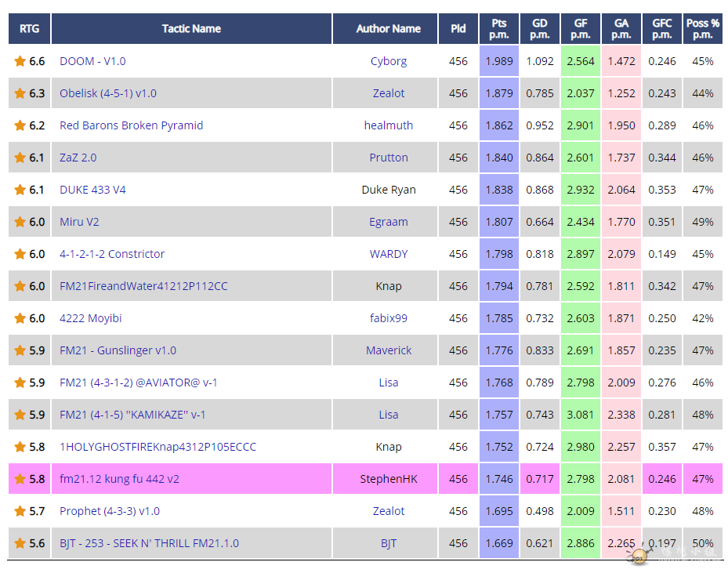Click the star next to ZaZ 2.0 rating
This screenshot has width=728, height=573.
click(20, 158)
